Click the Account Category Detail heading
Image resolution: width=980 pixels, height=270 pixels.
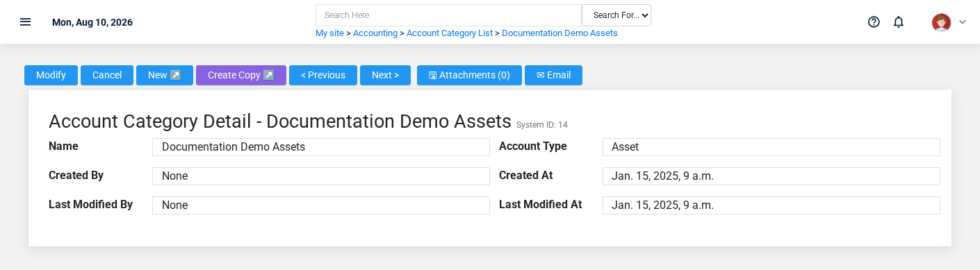click(280, 121)
